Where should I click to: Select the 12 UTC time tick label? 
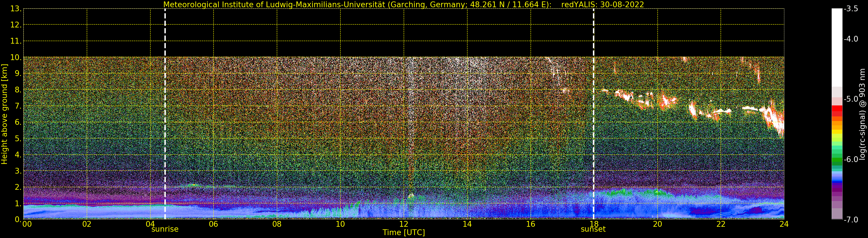pos(404,224)
